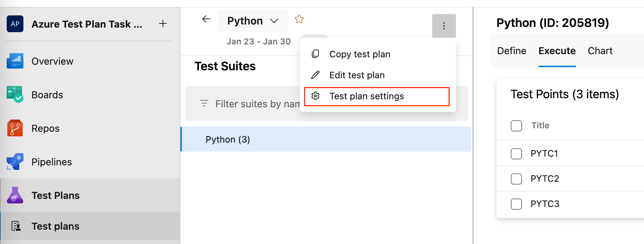Click the pencil icon beside Edit test plan
The width and height of the screenshot is (644, 244).
coord(316,75)
